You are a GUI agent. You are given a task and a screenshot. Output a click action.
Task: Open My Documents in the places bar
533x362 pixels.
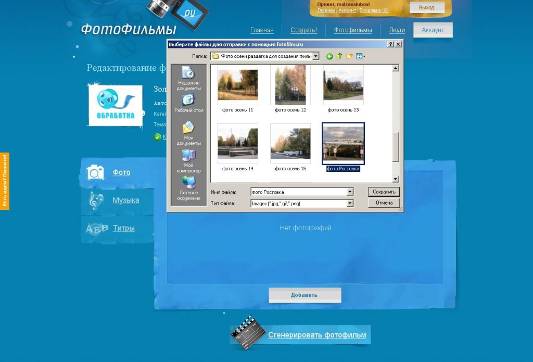pos(188,134)
